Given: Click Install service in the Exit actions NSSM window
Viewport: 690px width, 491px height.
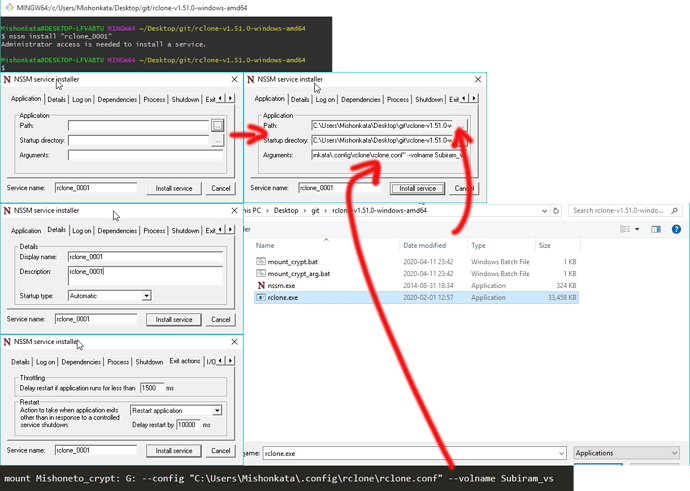Looking at the screenshot, I should click(174, 451).
